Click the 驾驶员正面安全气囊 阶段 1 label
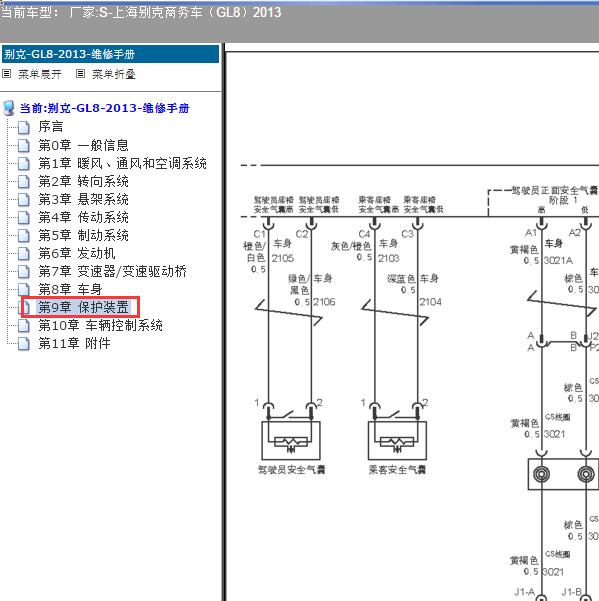 point(555,195)
